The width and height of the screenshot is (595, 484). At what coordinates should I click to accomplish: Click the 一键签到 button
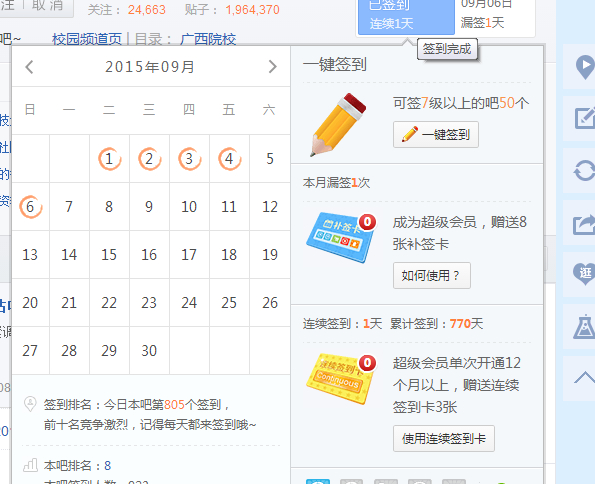click(x=436, y=134)
